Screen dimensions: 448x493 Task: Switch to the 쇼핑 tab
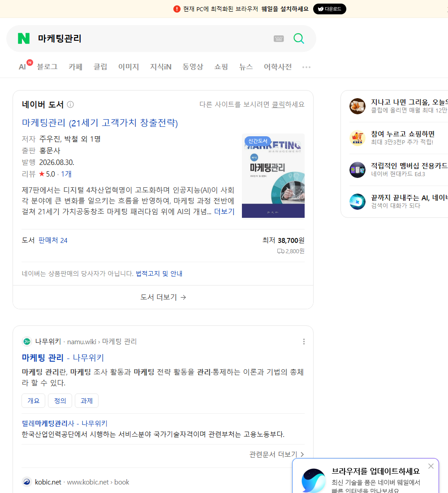pos(221,67)
